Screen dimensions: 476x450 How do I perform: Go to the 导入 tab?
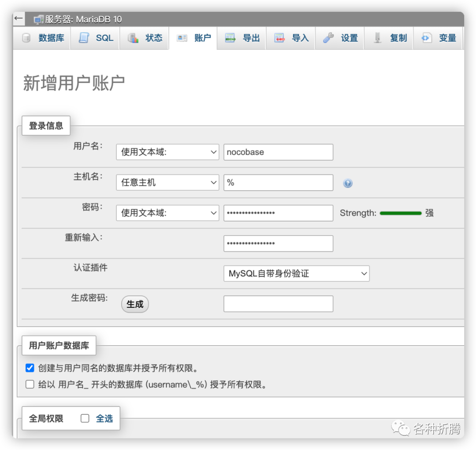coord(291,38)
